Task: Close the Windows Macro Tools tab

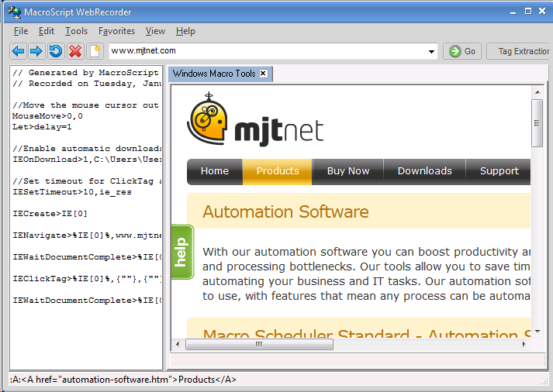Action: [263, 74]
